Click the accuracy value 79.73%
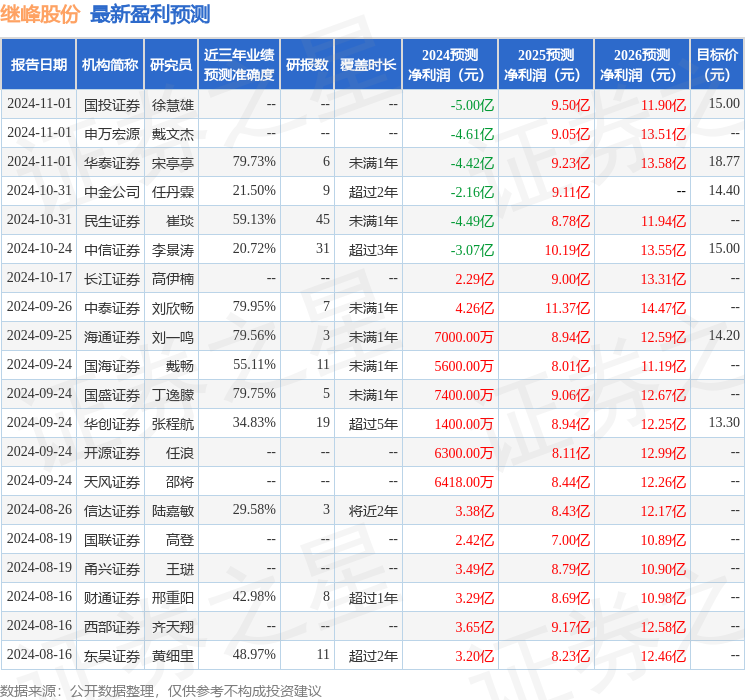 [x=254, y=162]
